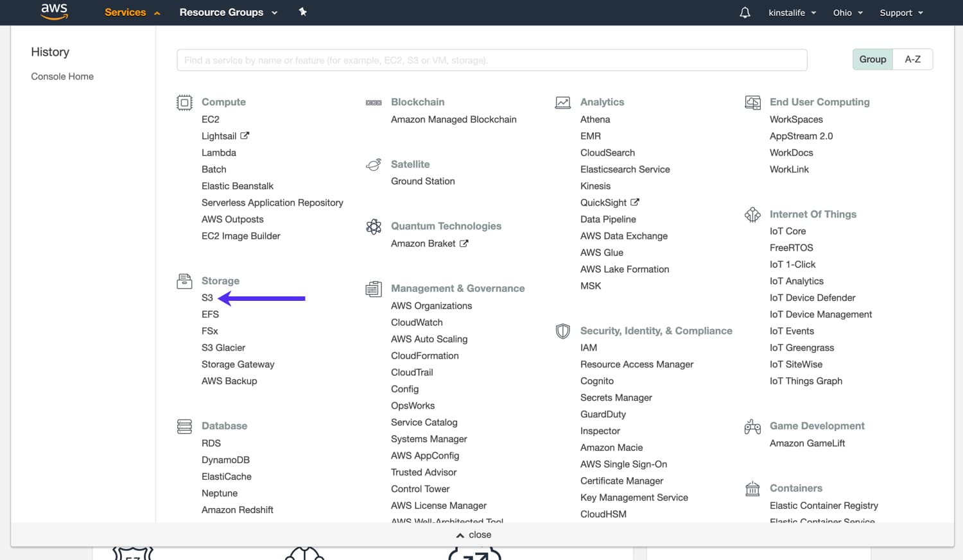Click the Compute category icon
963x560 pixels.
coord(184,102)
